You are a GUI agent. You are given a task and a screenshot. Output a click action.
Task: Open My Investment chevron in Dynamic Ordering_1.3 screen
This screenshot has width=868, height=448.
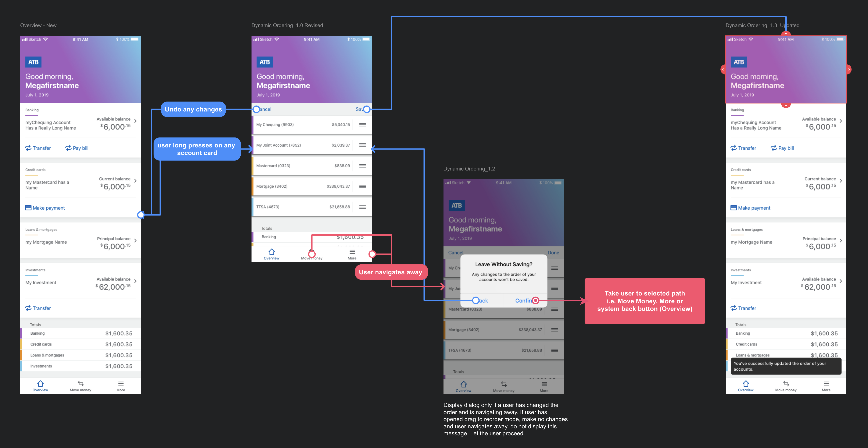(x=841, y=281)
